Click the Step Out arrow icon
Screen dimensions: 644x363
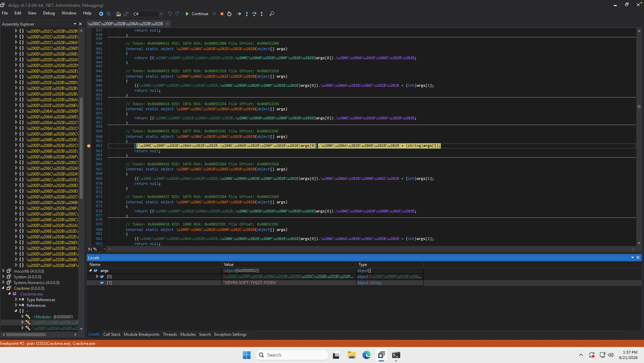click(x=262, y=14)
